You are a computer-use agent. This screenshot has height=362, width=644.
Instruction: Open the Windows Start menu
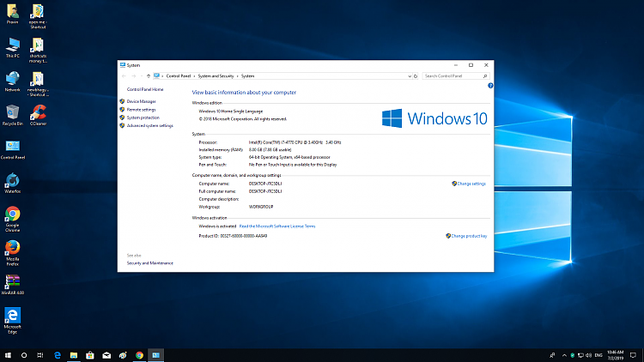coord(8,355)
